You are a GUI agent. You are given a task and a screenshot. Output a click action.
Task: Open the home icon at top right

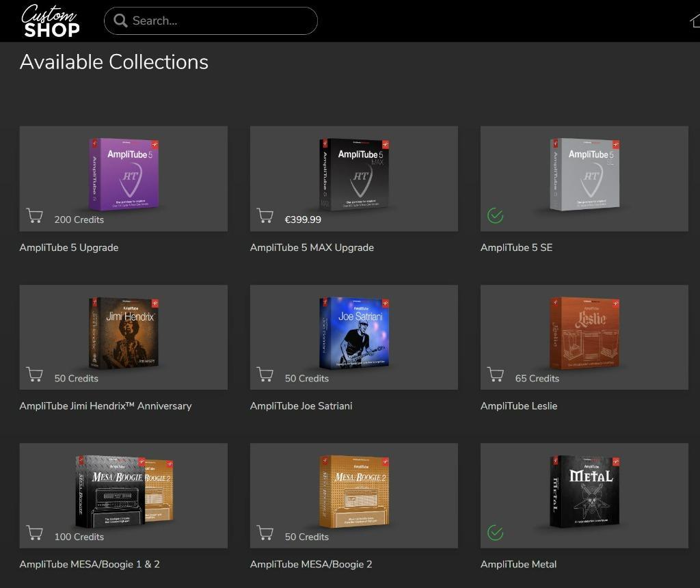pyautogui.click(x=695, y=21)
